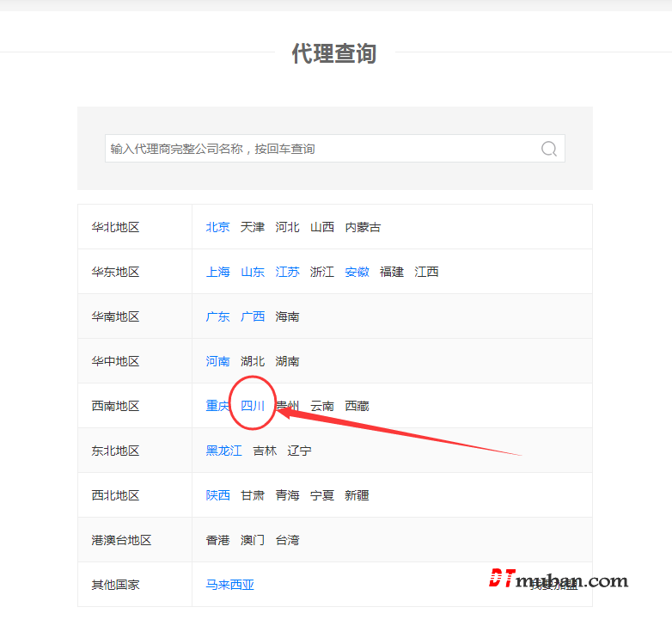The image size is (672, 632).
Task: Select 广西 in the 华南地区 row
Action: pyautogui.click(x=253, y=316)
